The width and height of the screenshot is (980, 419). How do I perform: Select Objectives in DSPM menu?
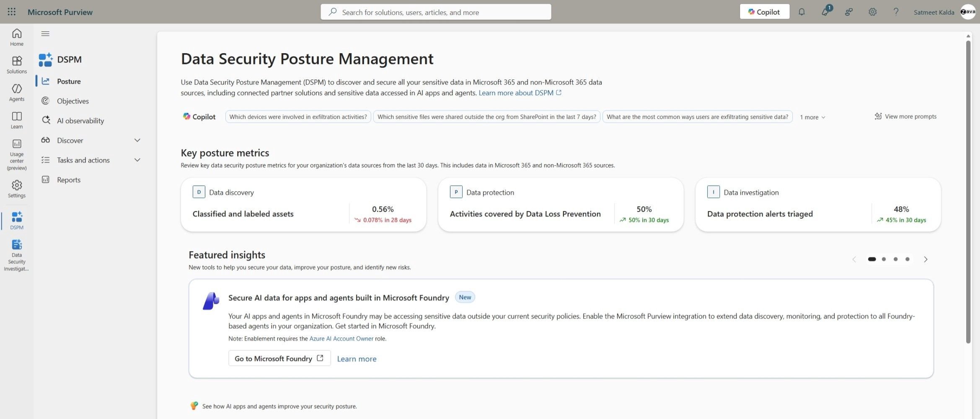coord(90,101)
